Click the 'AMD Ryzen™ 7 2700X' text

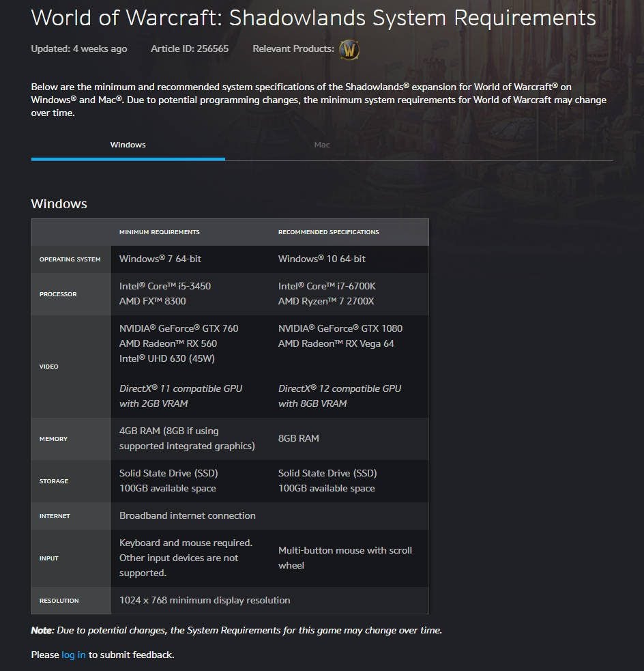click(x=326, y=301)
